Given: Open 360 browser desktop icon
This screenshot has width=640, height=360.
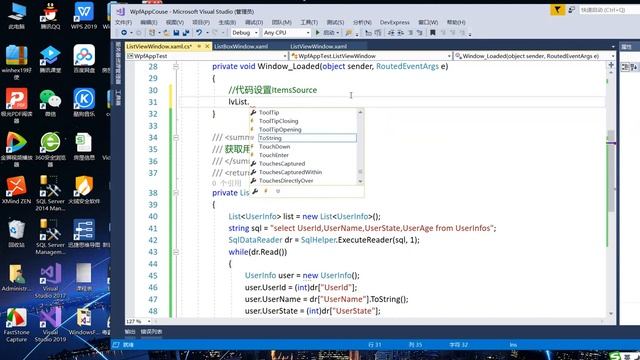Looking at the screenshot, I should click(50, 149).
